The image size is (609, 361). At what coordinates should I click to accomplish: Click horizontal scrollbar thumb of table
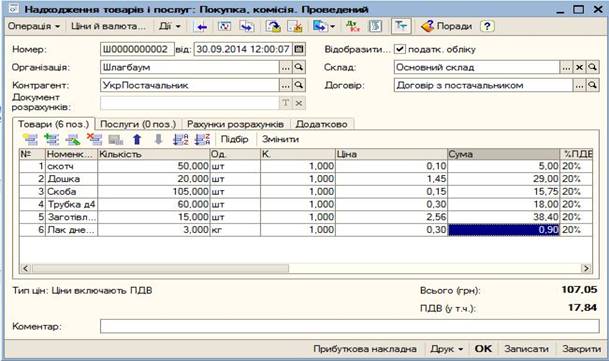[x=161, y=268]
